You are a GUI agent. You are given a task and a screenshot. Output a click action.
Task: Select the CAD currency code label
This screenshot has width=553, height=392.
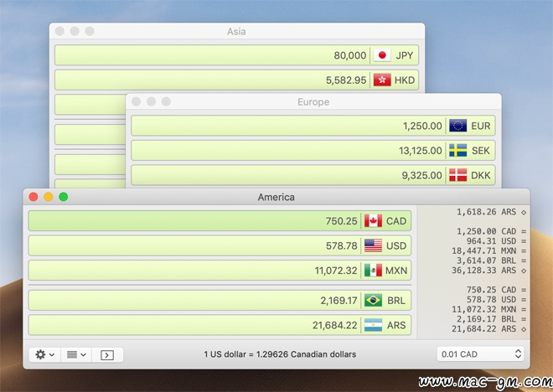click(396, 221)
